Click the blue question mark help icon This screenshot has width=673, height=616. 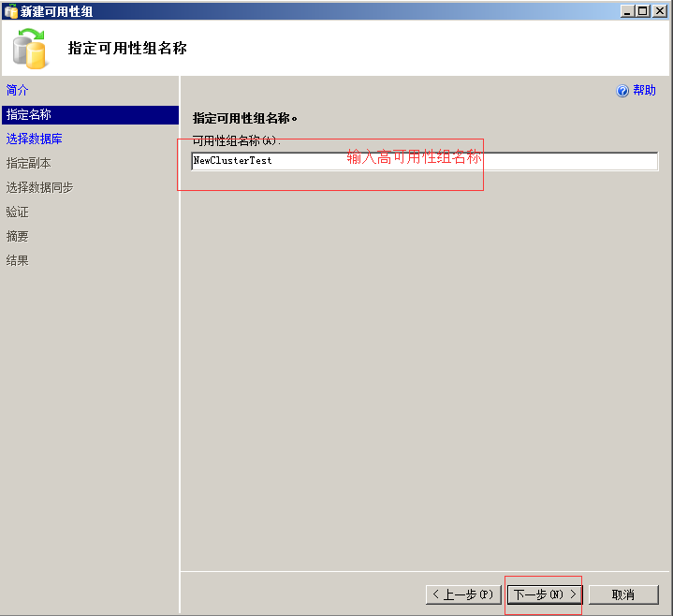622,91
